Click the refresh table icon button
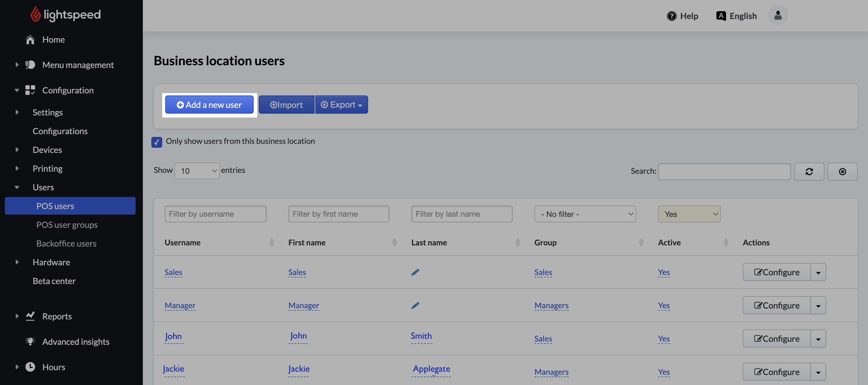This screenshot has height=385, width=868. click(809, 172)
